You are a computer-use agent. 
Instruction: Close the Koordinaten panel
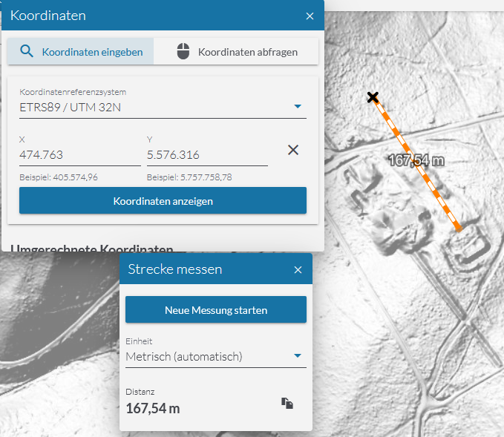coord(310,16)
